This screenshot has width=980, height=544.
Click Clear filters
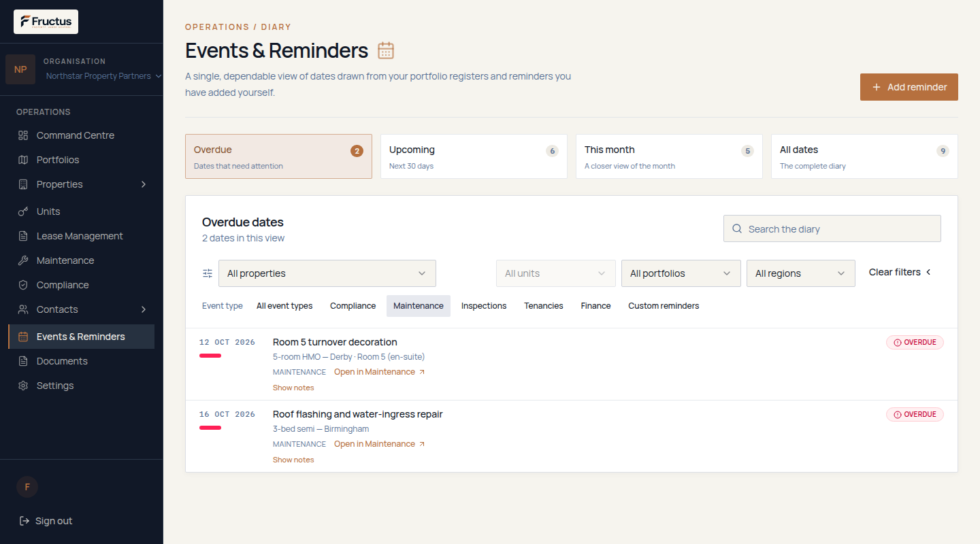900,272
